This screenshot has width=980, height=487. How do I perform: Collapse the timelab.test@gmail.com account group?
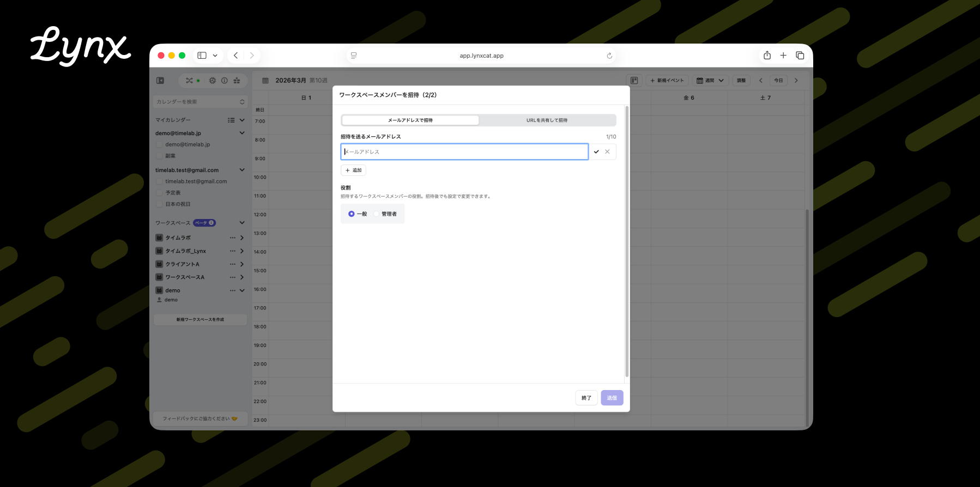pos(242,170)
